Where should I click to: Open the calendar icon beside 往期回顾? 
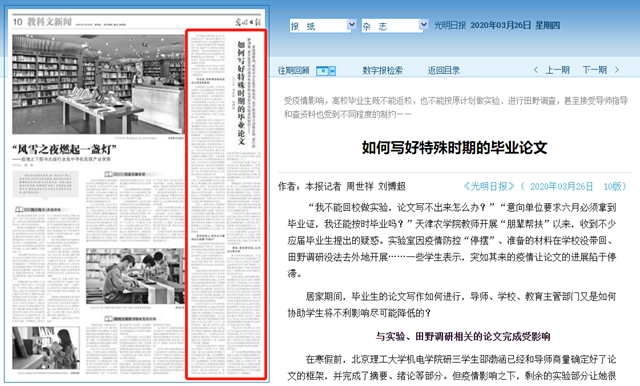click(322, 71)
